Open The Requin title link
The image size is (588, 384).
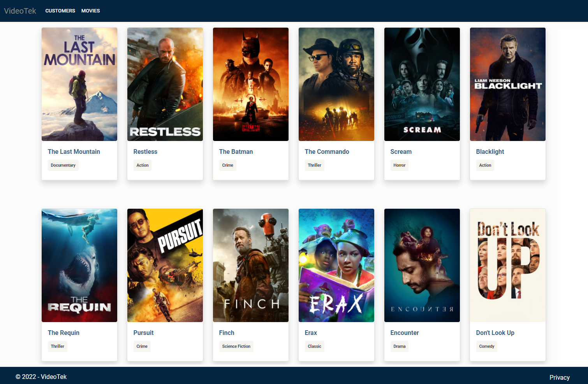pos(63,333)
